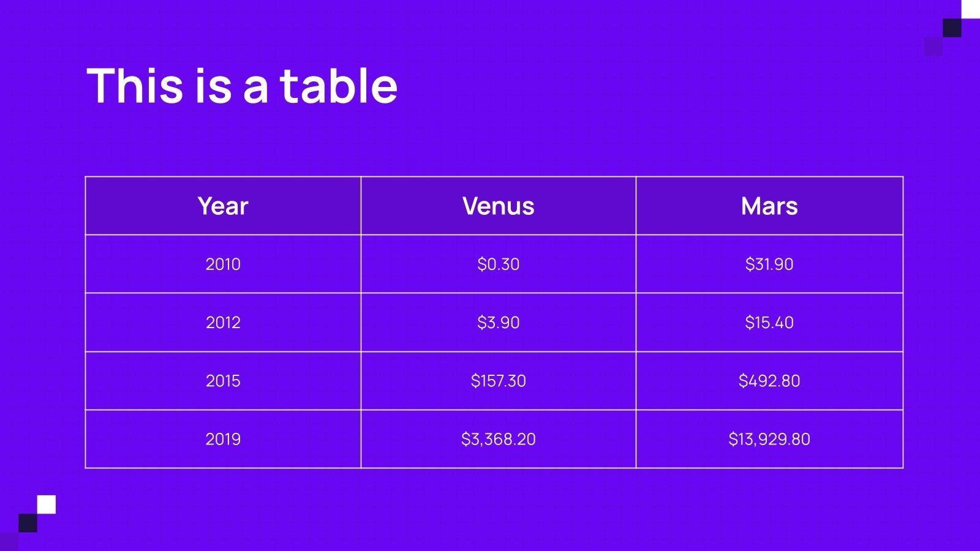Select the $0.30 Venus value cell
Viewport: 980px width, 551px height.
(x=498, y=264)
